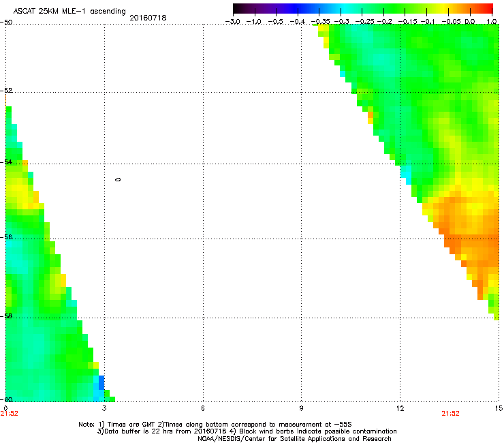Click the longitude label 3 on bottom axis
Screen dimensions: 504x443
pyautogui.click(x=104, y=408)
